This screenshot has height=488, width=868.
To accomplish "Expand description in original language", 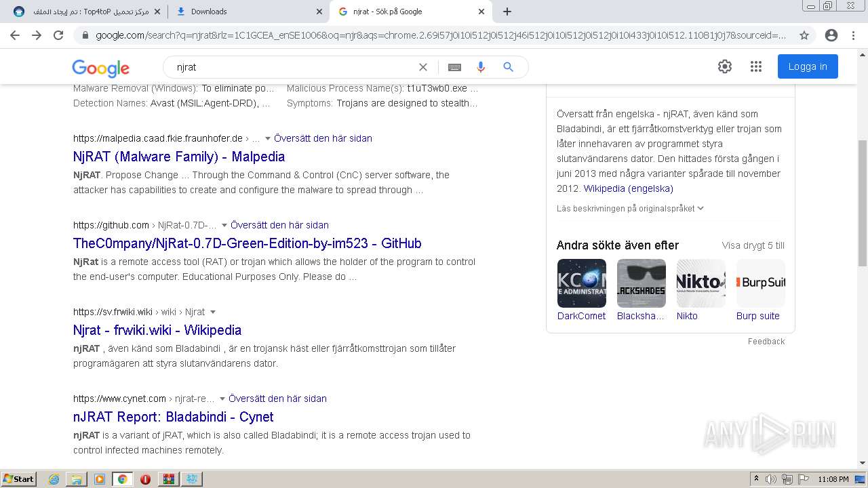I will [x=630, y=209].
